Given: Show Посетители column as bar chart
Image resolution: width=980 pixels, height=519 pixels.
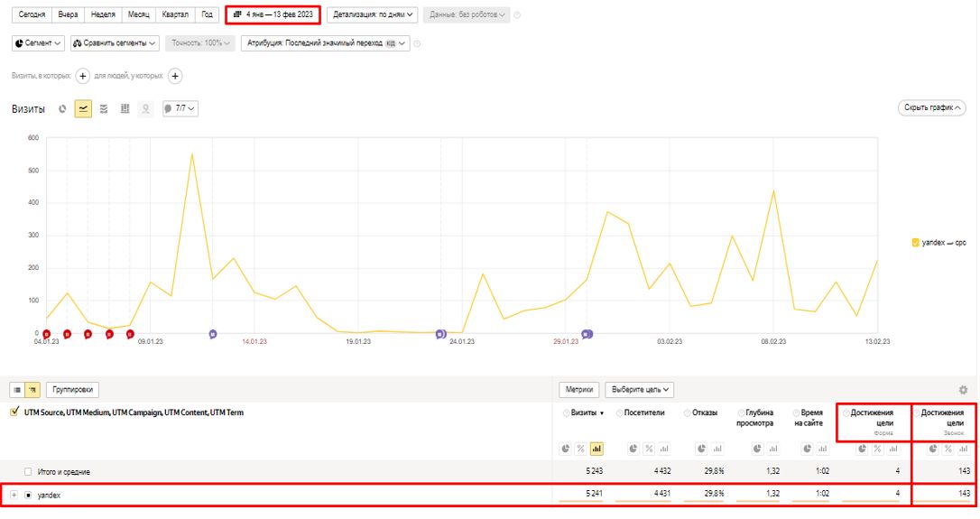Looking at the screenshot, I should (x=664, y=449).
